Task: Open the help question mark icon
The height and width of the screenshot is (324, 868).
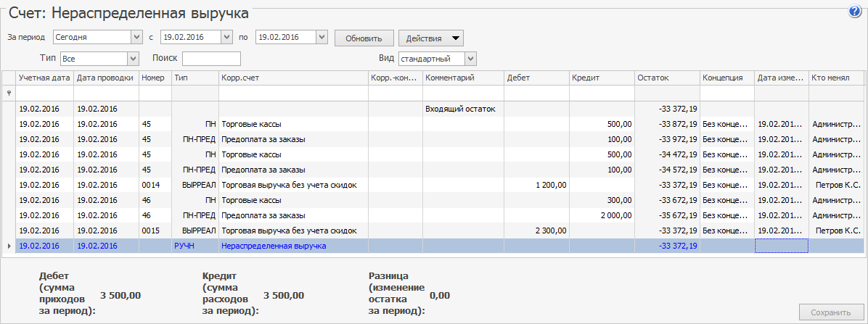Action: coord(855,12)
